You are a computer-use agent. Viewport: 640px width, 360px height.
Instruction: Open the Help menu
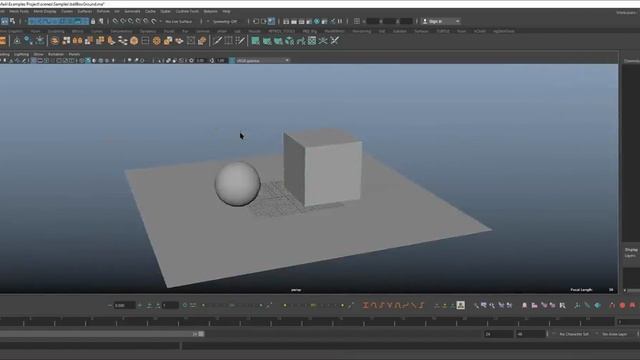tap(227, 11)
